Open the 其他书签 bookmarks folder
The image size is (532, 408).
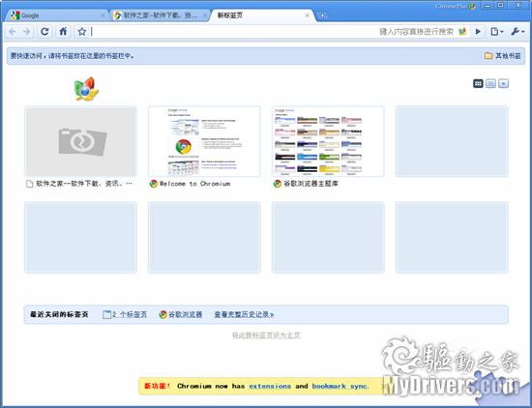point(502,56)
